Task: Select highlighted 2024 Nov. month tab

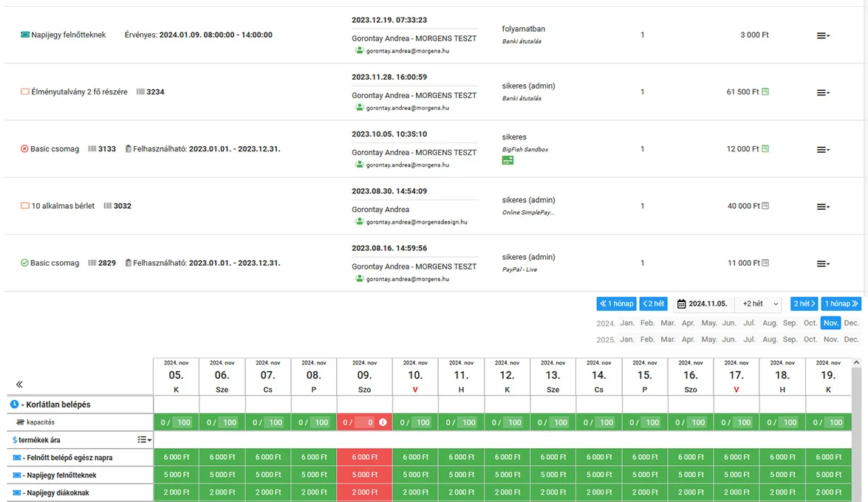Action: click(830, 323)
